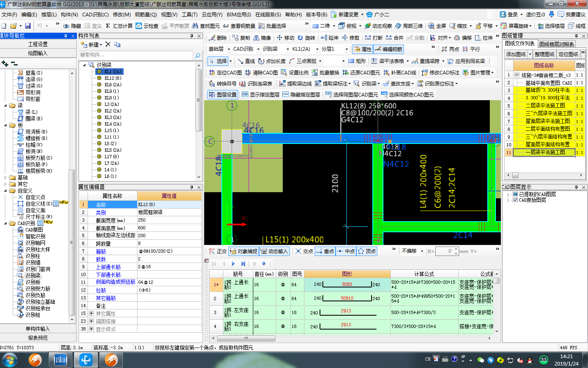
Task: Select 一层梁平法施工图 drawing row
Action: click(545, 152)
